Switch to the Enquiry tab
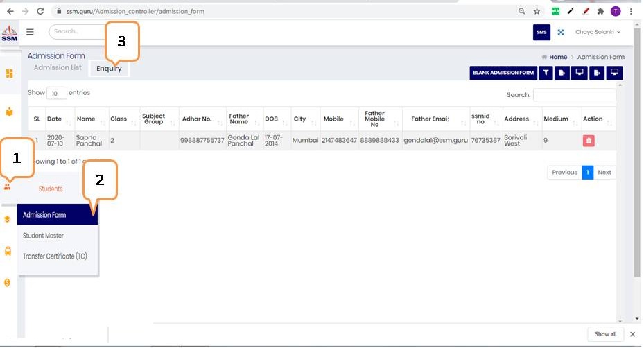The image size is (644, 348). point(109,68)
